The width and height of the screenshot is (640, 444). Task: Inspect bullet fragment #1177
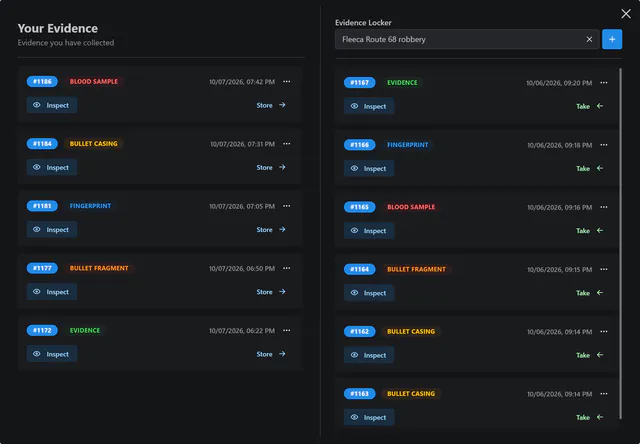[x=52, y=292]
